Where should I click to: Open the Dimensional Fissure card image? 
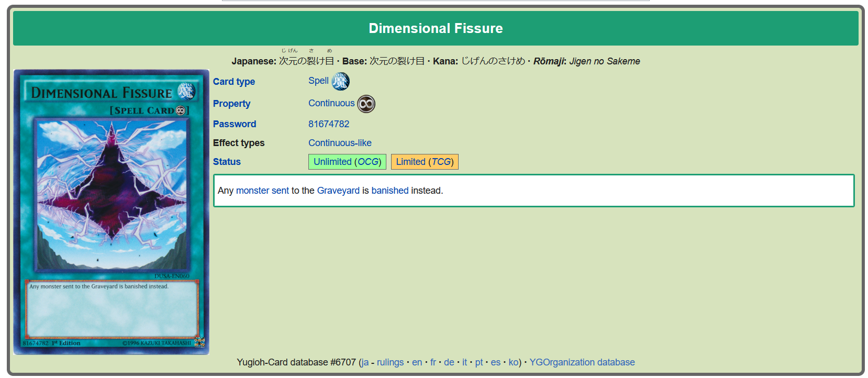tap(112, 212)
